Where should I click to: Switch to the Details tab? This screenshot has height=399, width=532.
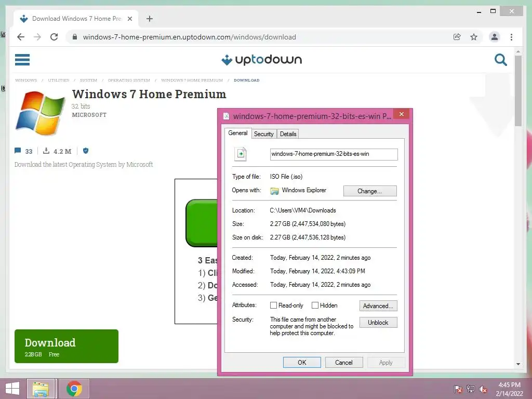click(288, 134)
